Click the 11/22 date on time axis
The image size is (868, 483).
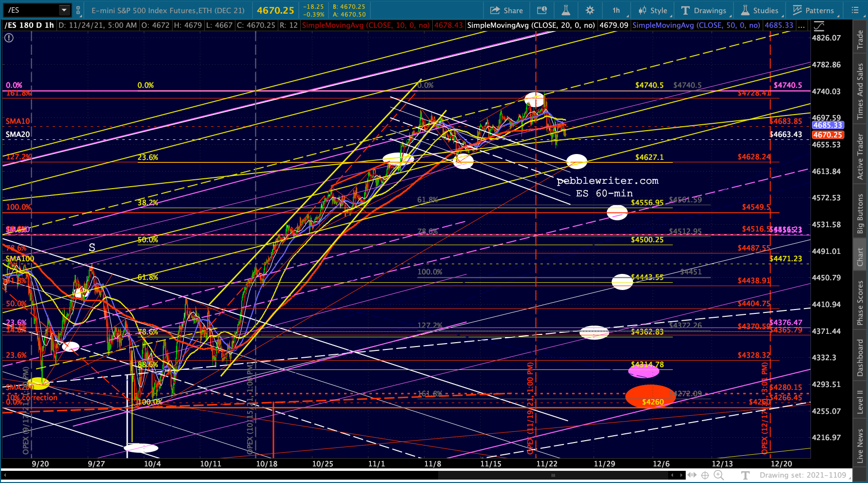[x=547, y=464]
